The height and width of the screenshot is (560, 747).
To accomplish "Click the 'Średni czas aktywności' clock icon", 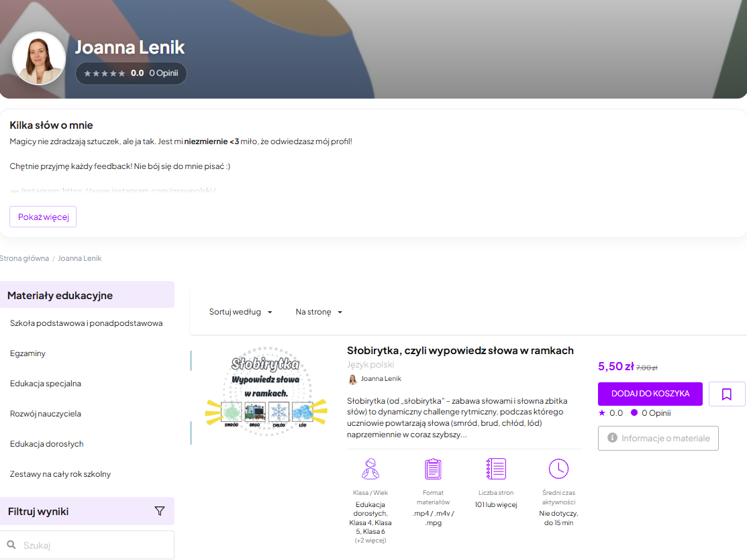I will 558,469.
